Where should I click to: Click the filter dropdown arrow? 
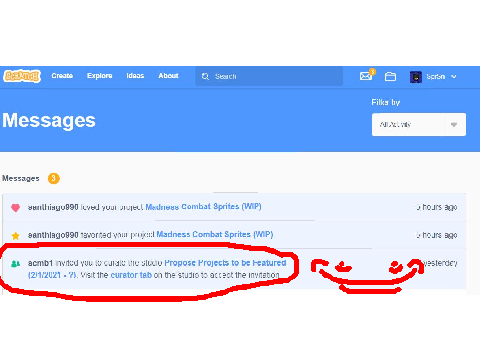coord(454,125)
